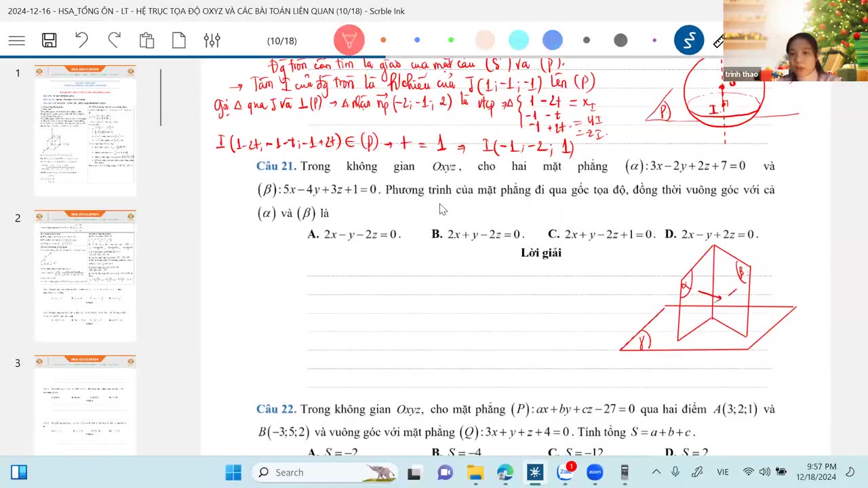The width and height of the screenshot is (868, 488).
Task: Show hidden system tray icons
Action: point(656,472)
